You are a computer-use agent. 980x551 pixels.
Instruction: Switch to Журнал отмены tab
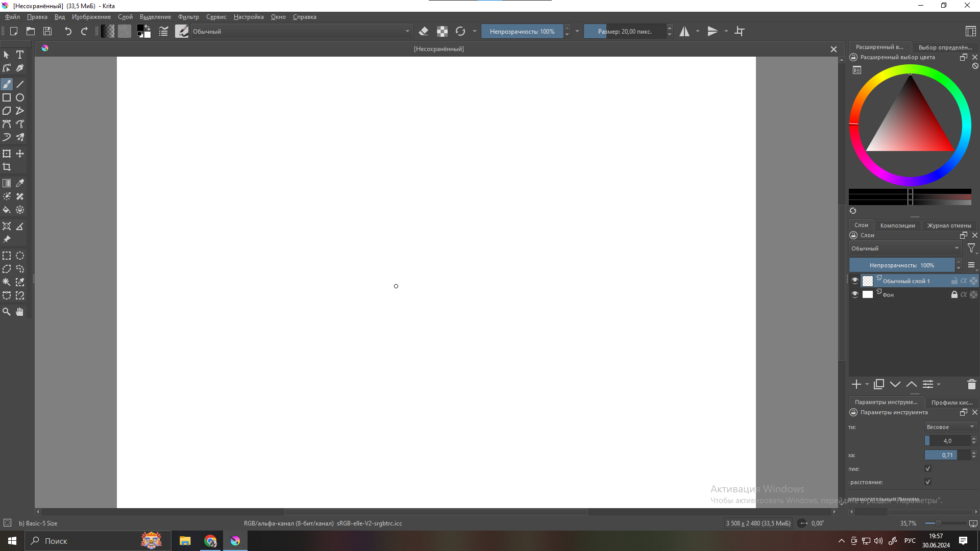[x=949, y=226]
